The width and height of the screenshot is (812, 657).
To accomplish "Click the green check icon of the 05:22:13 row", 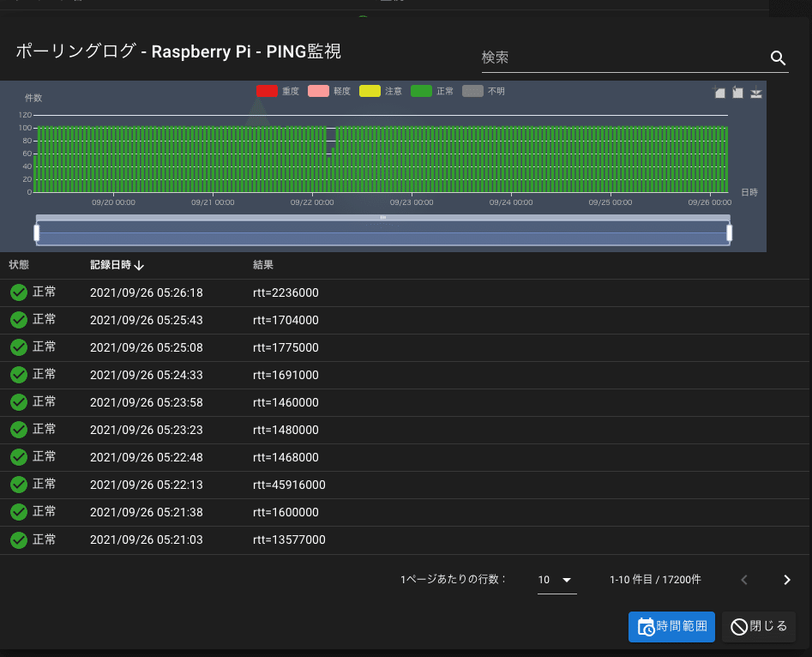I will 19,485.
